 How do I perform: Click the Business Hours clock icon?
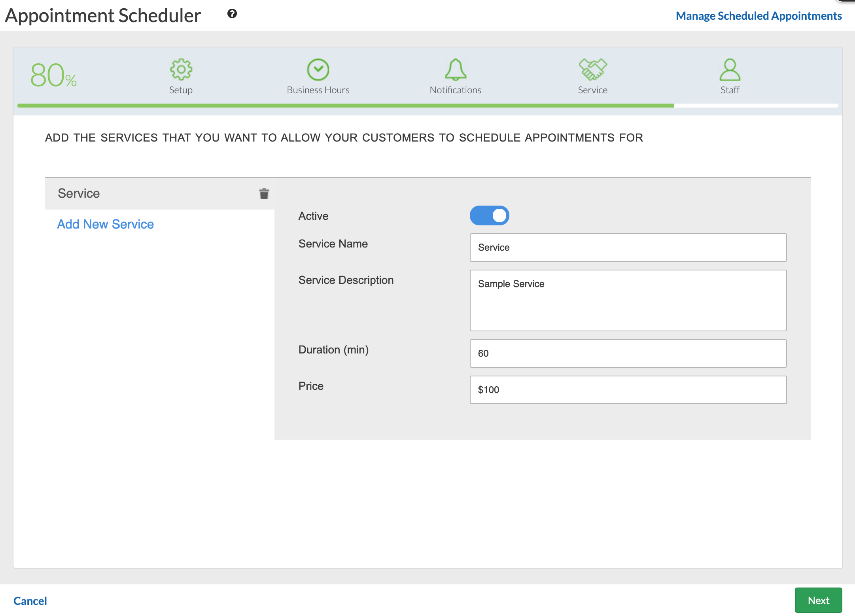point(318,70)
